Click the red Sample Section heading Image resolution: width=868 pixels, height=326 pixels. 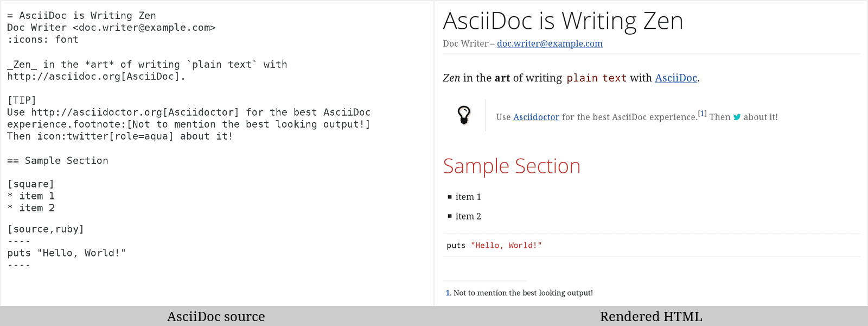click(512, 166)
